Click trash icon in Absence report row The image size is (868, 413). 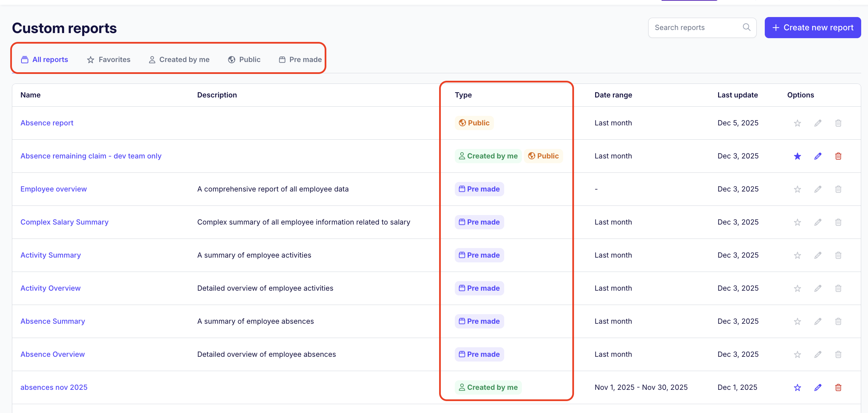(838, 123)
